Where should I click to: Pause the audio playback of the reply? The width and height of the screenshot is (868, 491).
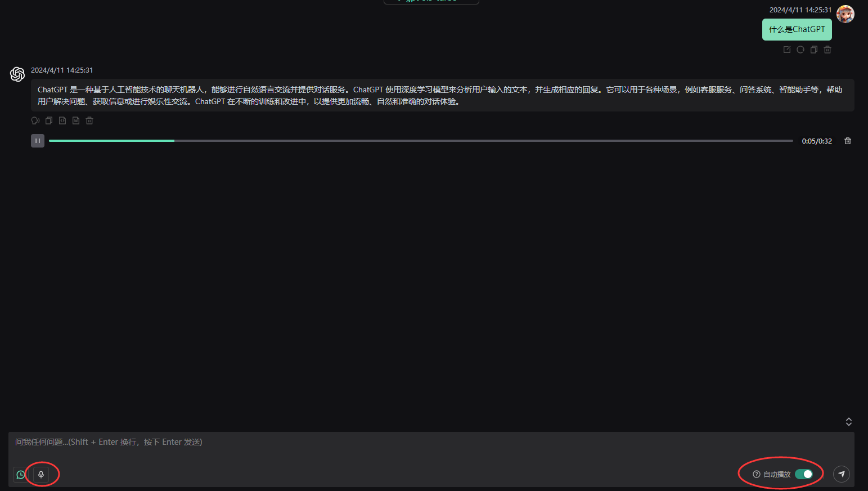(38, 141)
